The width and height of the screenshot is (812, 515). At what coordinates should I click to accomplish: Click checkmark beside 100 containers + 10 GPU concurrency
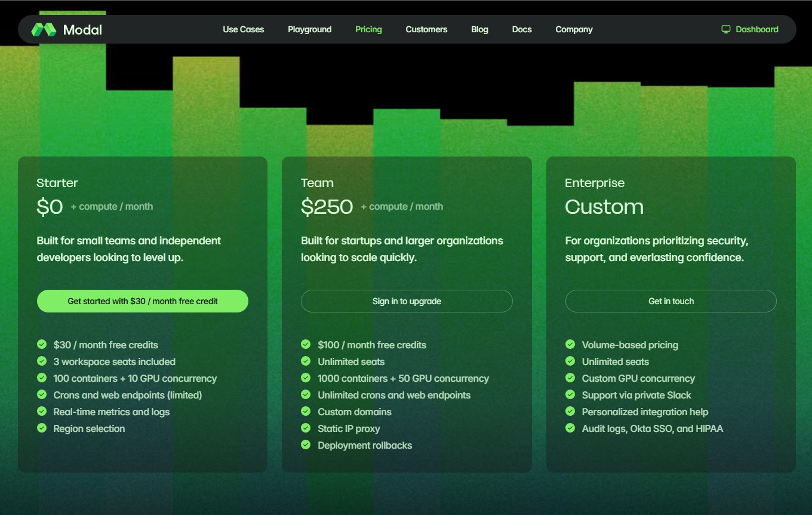click(x=42, y=378)
